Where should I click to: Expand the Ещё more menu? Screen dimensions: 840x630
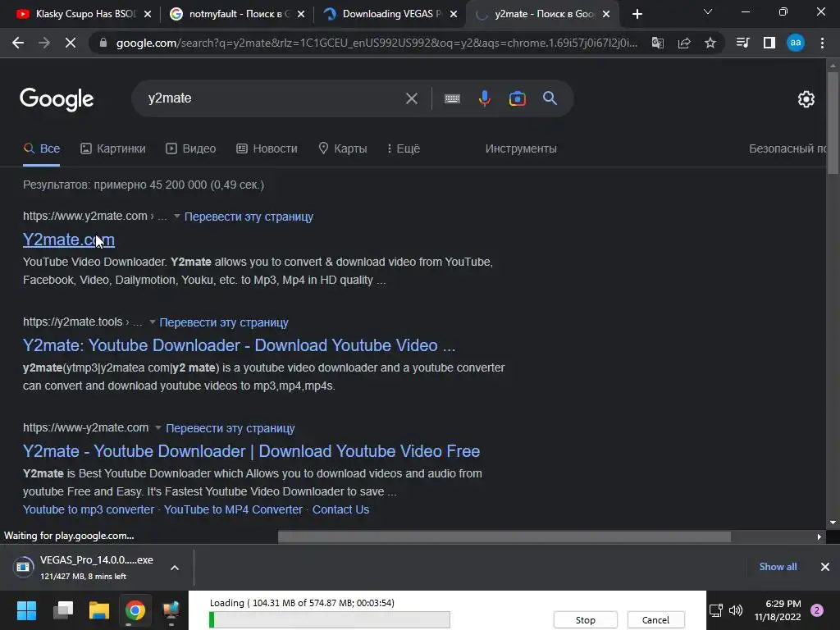coord(404,148)
